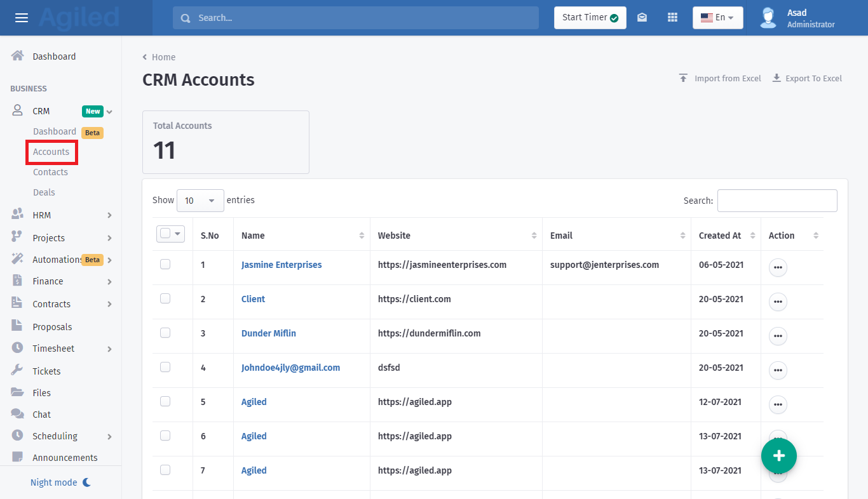The image size is (868, 499).
Task: Open the Chat bubbles icon in sidebar
Action: [18, 414]
